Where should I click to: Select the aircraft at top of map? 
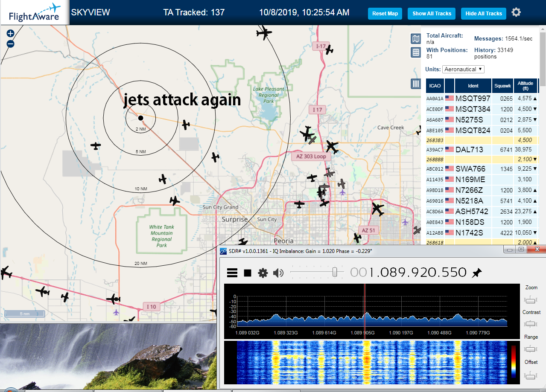pyautogui.click(x=264, y=32)
